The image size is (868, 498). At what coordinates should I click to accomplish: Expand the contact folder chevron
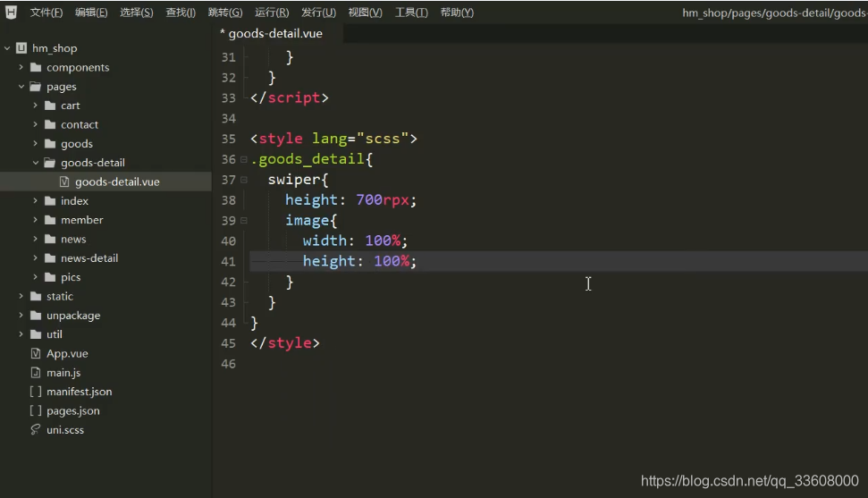click(x=36, y=124)
